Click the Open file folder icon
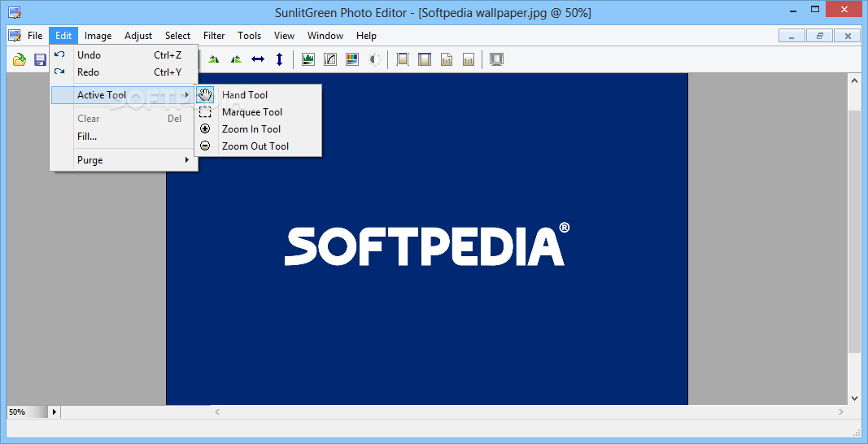 20,59
